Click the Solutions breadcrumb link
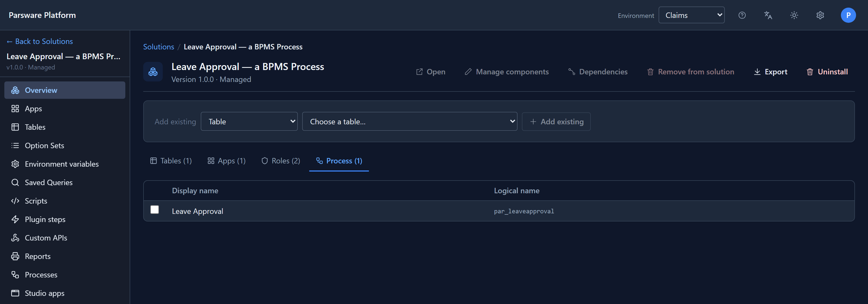 (x=159, y=47)
